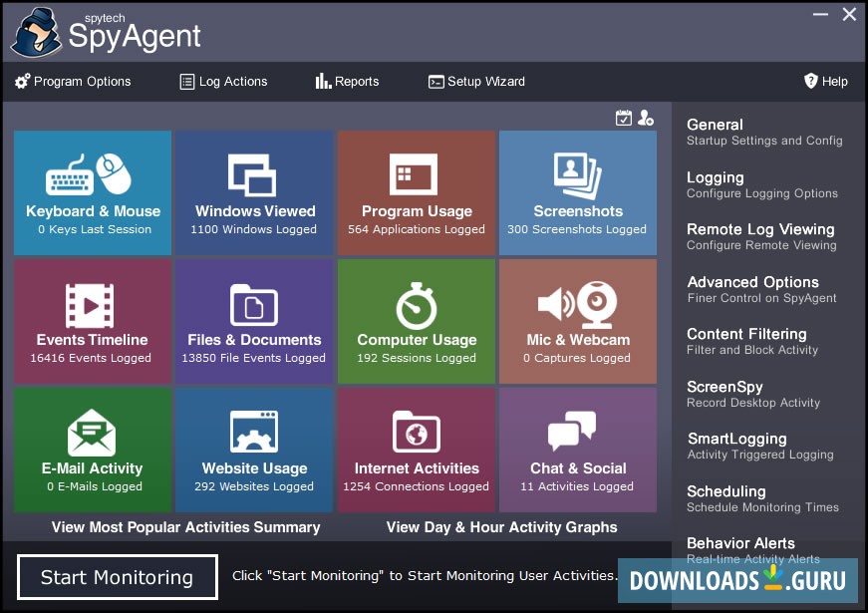The height and width of the screenshot is (613, 868).
Task: Click the Windows Viewed overlapping windows icon
Action: pyautogui.click(x=252, y=175)
